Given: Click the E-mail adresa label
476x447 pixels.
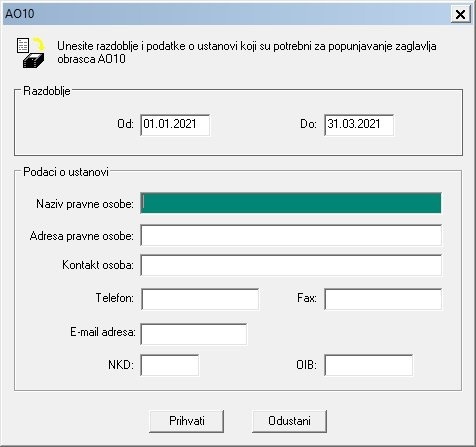Looking at the screenshot, I should 103,332.
